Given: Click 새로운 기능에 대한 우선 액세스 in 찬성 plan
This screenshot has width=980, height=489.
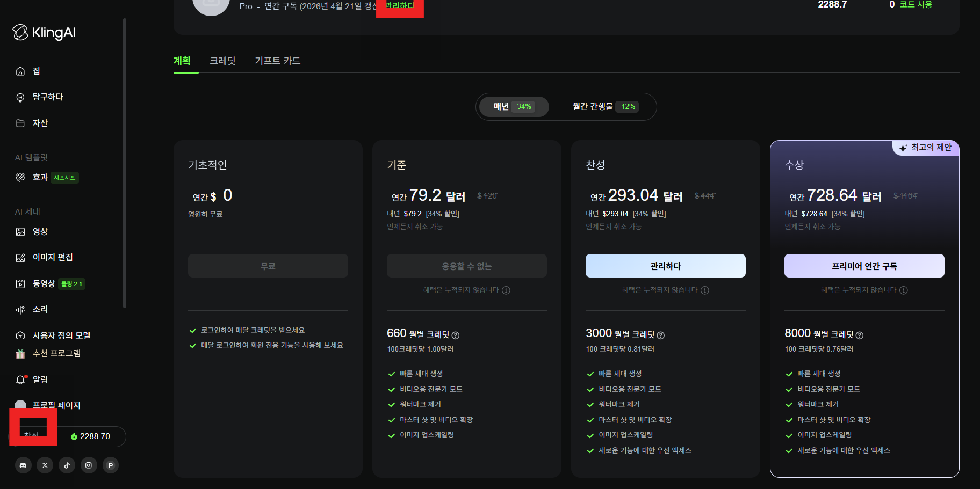Looking at the screenshot, I should (645, 451).
